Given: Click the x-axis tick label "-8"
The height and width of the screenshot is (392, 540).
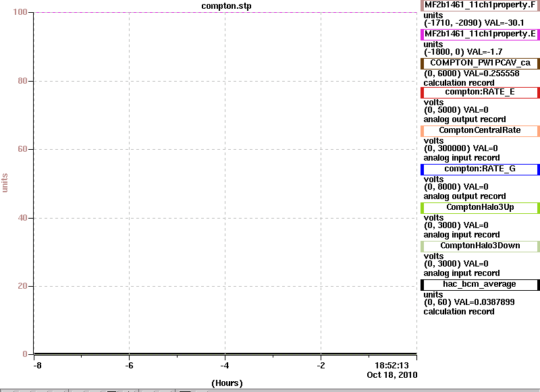Looking at the screenshot, I should tap(37, 366).
